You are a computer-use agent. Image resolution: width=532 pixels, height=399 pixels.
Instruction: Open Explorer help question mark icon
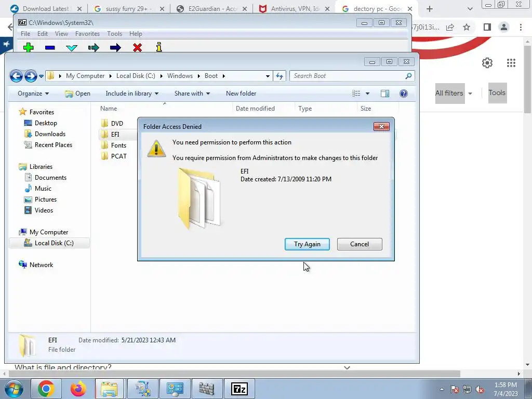tap(403, 94)
